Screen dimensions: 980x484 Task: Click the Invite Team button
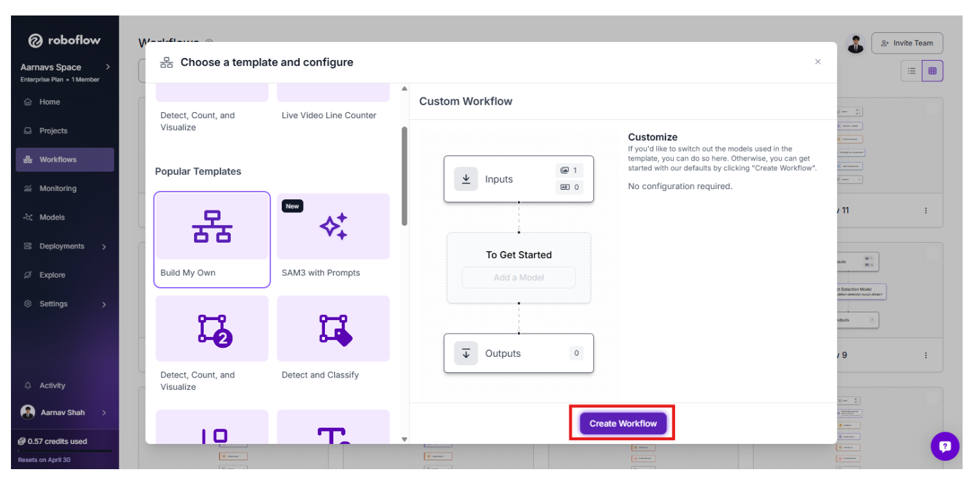click(x=906, y=43)
